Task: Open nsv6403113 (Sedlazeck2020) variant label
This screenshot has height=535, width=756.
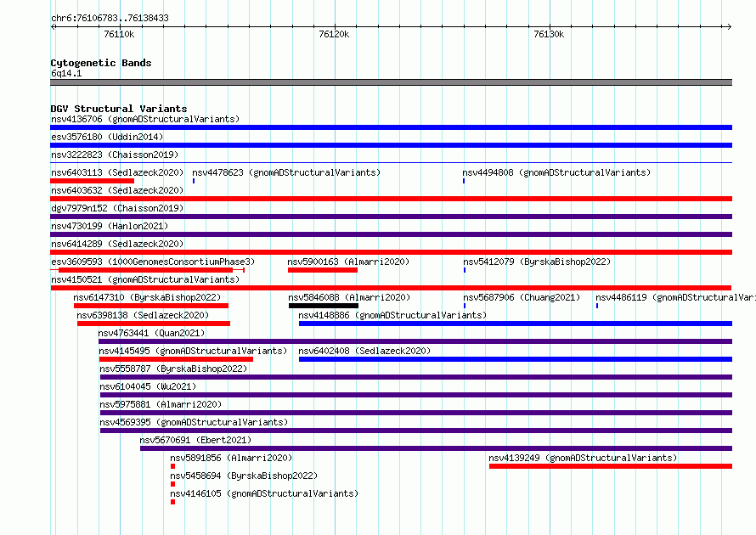Action: pyautogui.click(x=117, y=172)
